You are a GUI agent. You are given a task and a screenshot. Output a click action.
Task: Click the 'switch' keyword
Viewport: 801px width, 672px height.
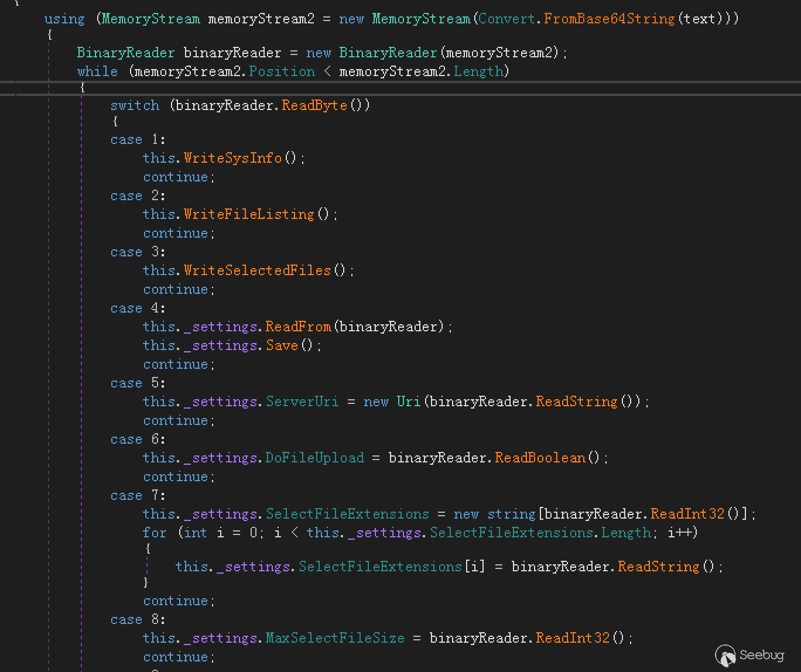pyautogui.click(x=135, y=105)
